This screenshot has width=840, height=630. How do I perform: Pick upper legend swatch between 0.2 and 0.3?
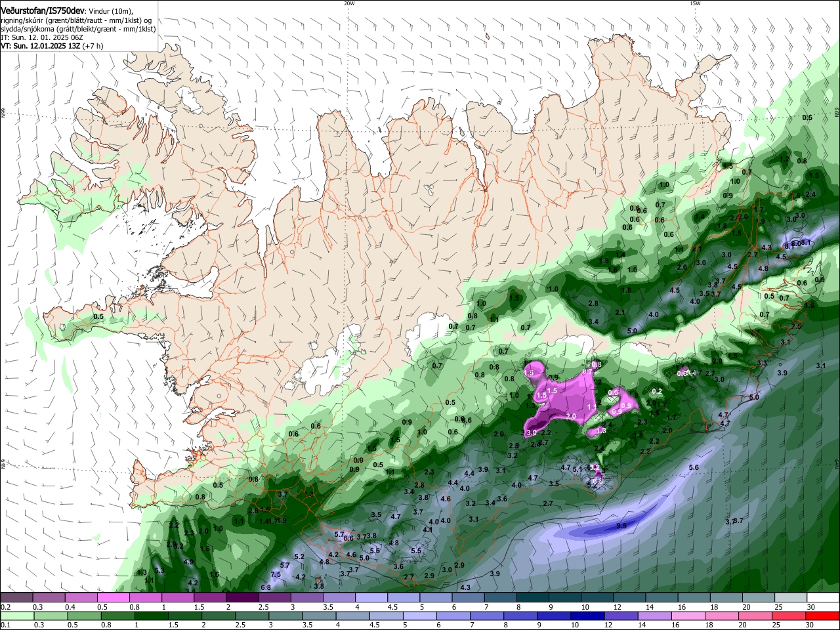(16, 598)
